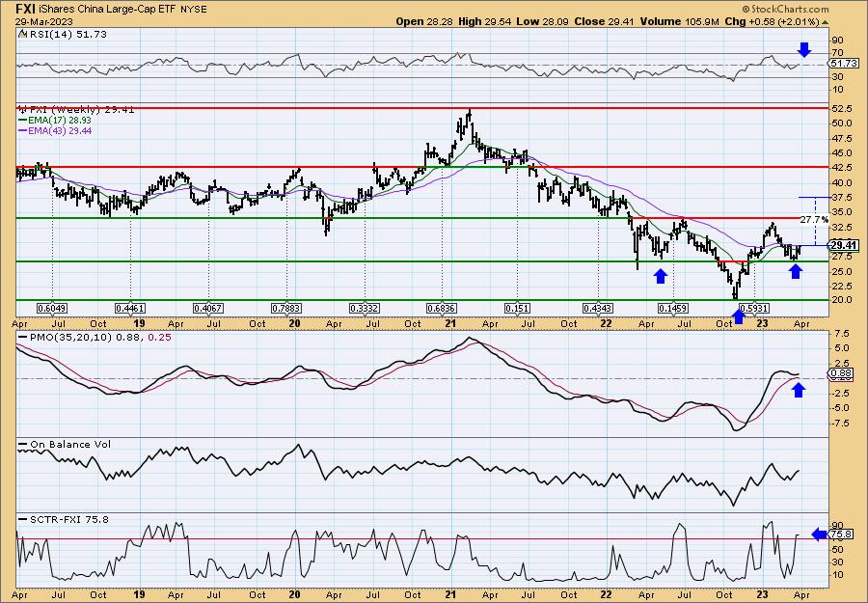Click the 70 level on RSI axis
This screenshot has height=603, width=868.
tap(836, 53)
